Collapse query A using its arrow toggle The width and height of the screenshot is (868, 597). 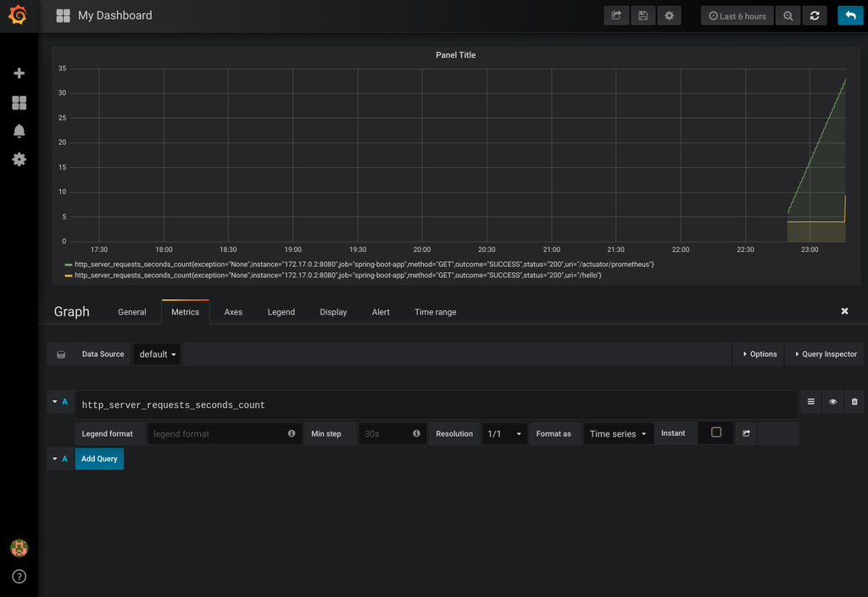click(x=55, y=401)
